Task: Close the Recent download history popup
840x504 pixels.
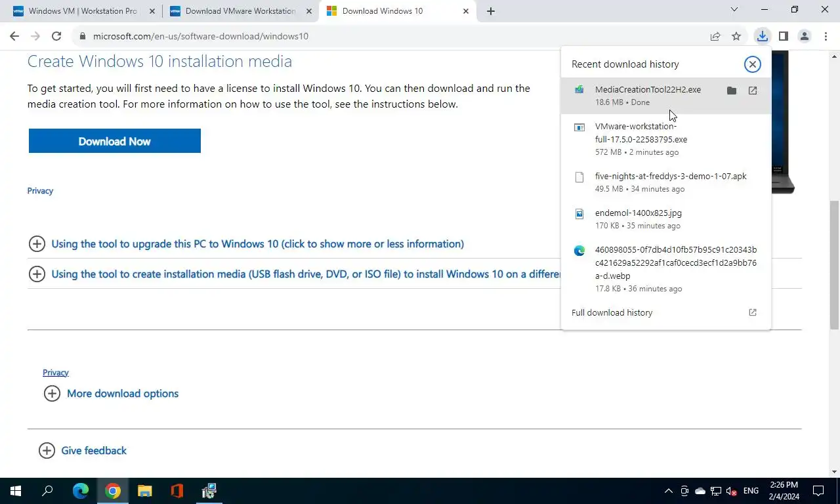Action: click(x=752, y=64)
